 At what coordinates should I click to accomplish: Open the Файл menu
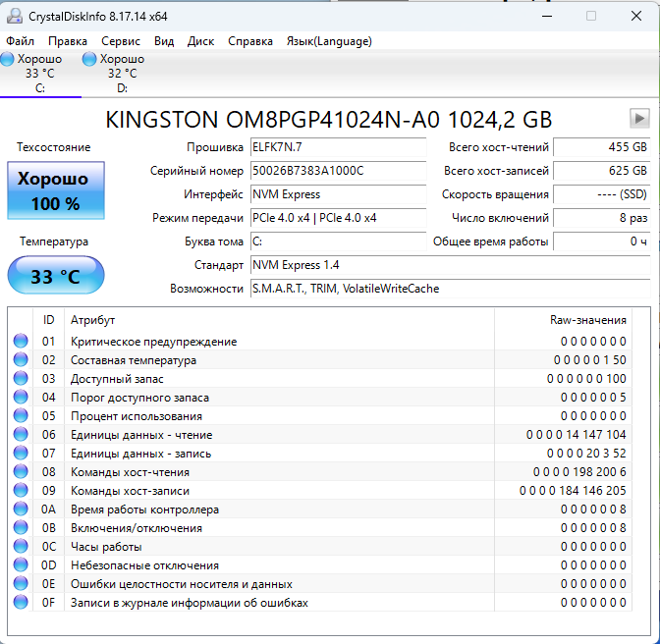click(20, 41)
